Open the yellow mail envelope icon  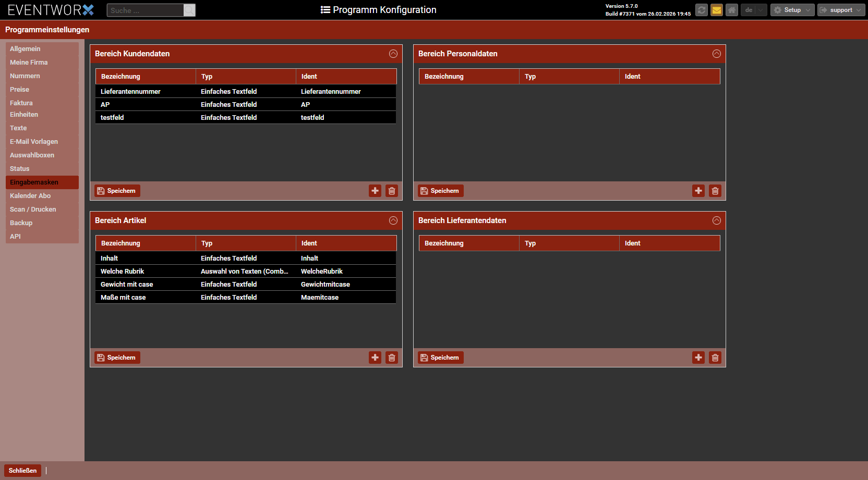pyautogui.click(x=717, y=10)
